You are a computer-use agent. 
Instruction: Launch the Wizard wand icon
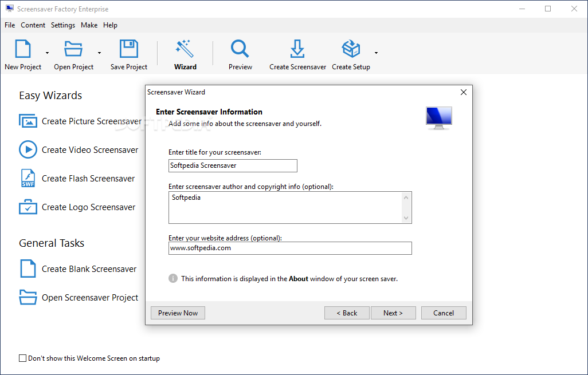(185, 49)
